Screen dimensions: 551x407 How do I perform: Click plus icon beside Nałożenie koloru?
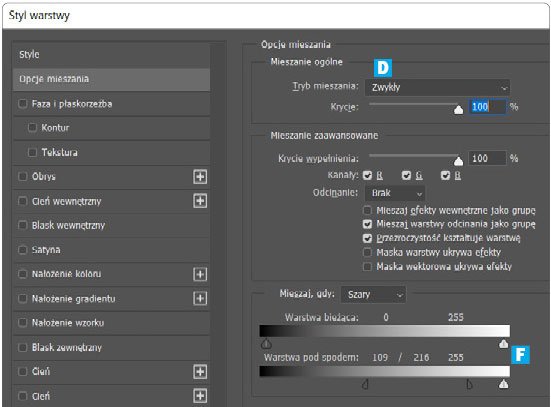[x=200, y=274]
